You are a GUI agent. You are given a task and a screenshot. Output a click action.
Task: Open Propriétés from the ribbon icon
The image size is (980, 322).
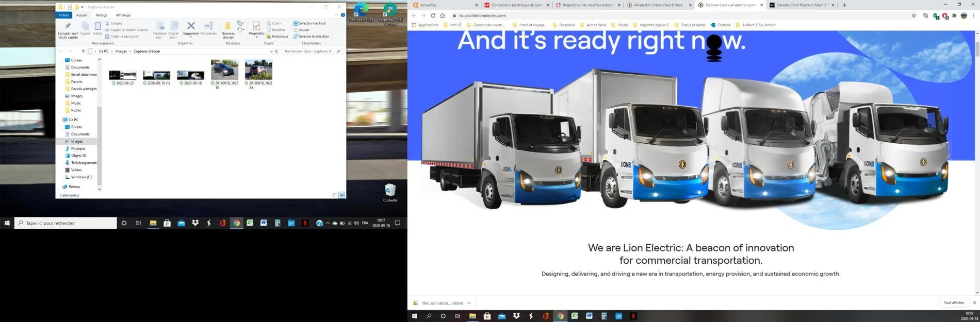256,26
